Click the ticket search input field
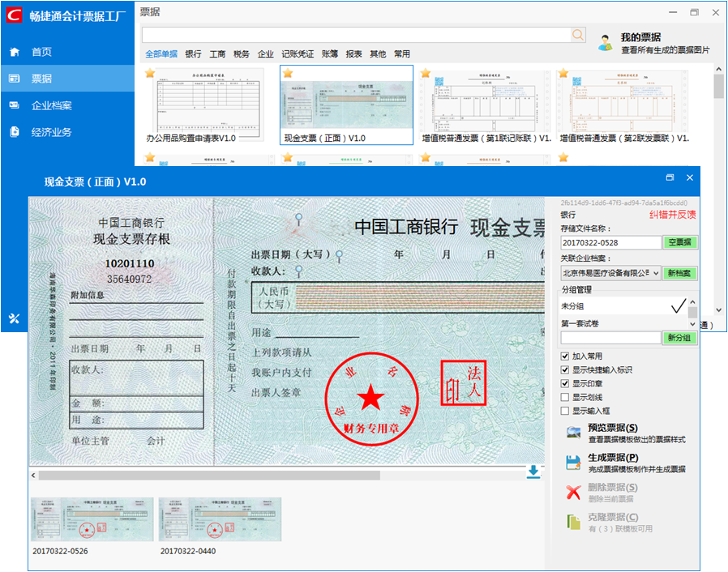This screenshot has width=728, height=572. (x=356, y=35)
